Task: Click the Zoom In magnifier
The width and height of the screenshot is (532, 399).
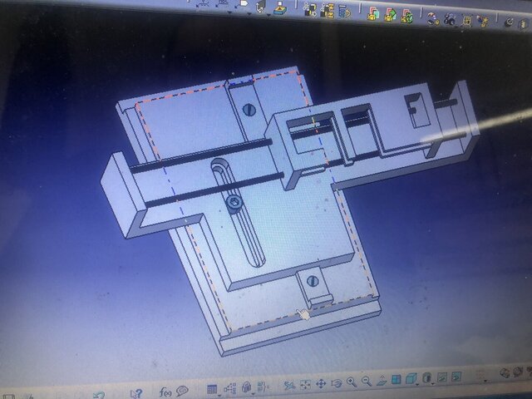Action: 352,382
